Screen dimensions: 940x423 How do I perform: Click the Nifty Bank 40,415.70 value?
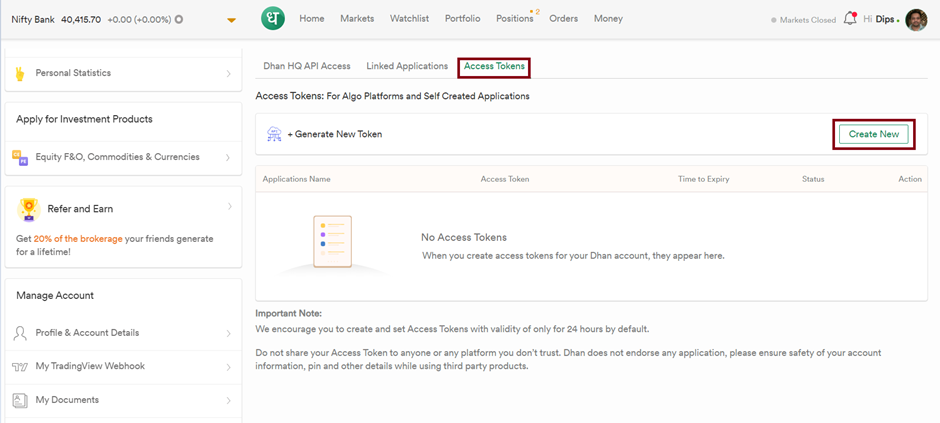click(x=81, y=19)
